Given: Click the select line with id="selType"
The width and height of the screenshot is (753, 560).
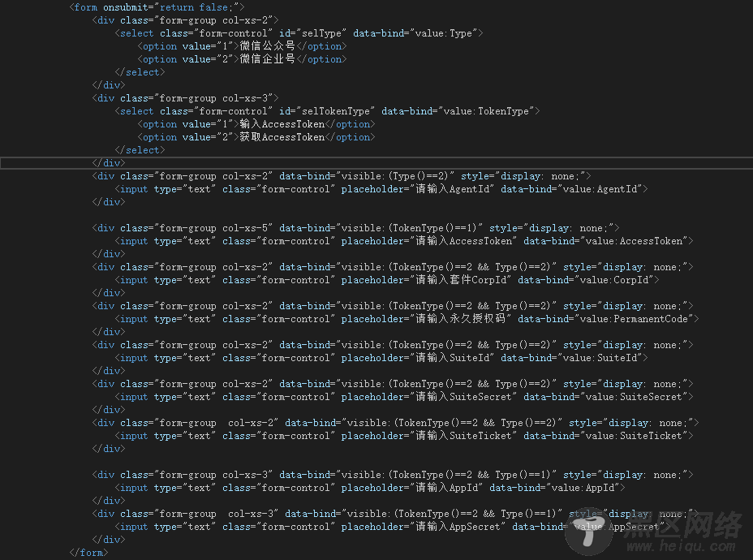Looking at the screenshot, I should pos(299,33).
